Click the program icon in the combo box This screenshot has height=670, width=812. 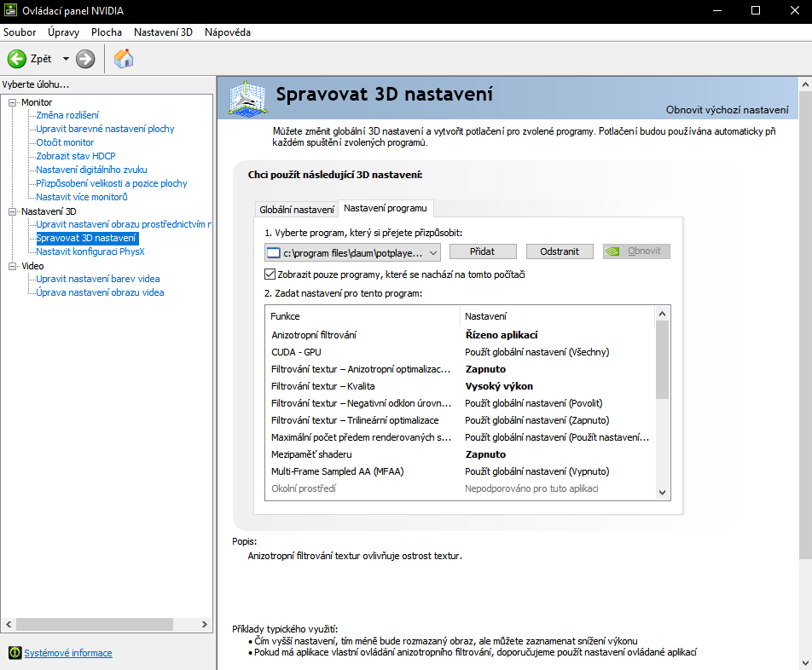[x=273, y=253]
